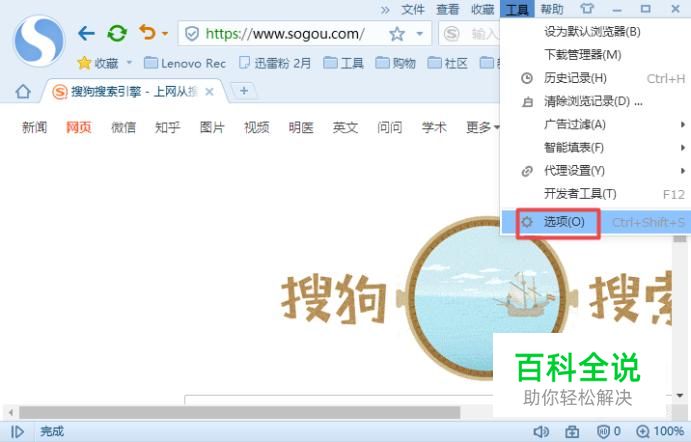Screen dimensions: 691x442
Task: Click the skin shirt icon
Action: (587, 9)
